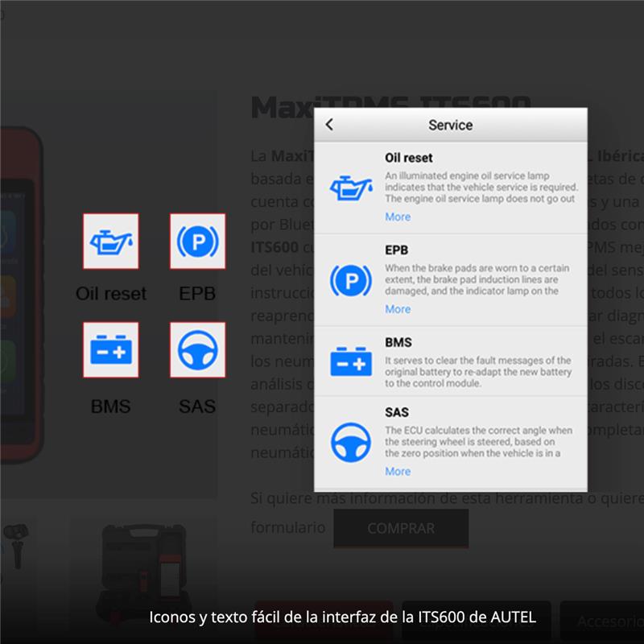Tap the red-bordered steering wheel tile
Viewport: 644px width, 644px height.
coord(197,349)
